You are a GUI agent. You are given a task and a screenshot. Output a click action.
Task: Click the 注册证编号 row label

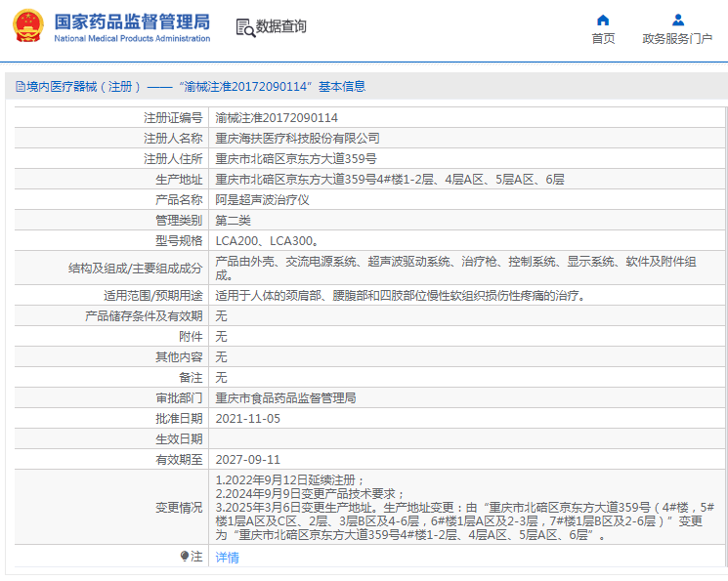(173, 118)
